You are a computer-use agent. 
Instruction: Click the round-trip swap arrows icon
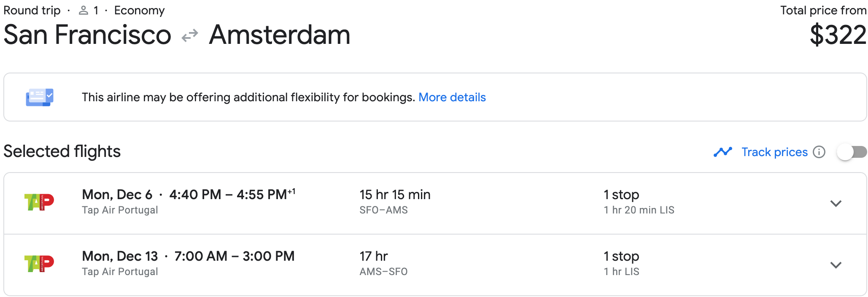coord(190,36)
